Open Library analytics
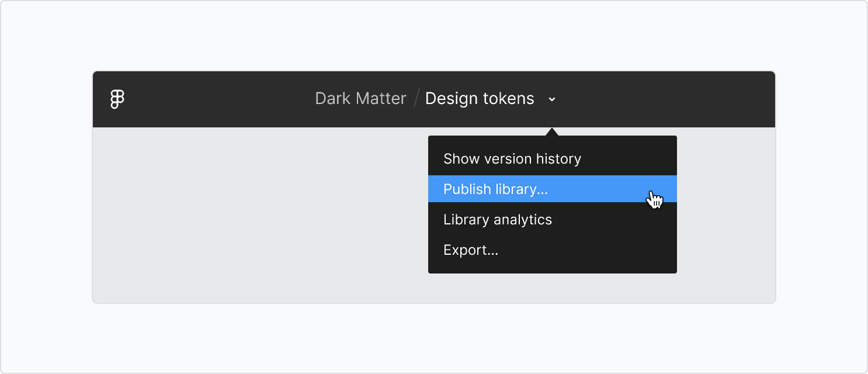 click(497, 219)
